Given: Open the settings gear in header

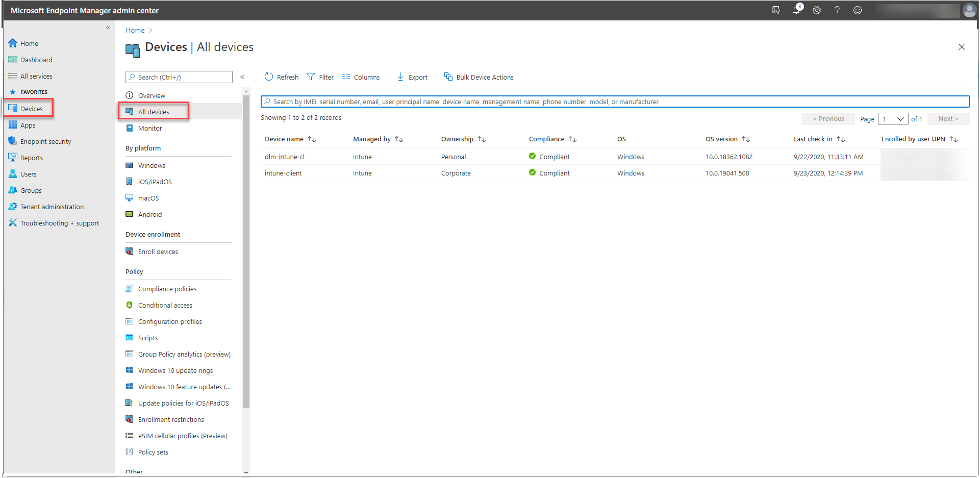Looking at the screenshot, I should [x=817, y=10].
